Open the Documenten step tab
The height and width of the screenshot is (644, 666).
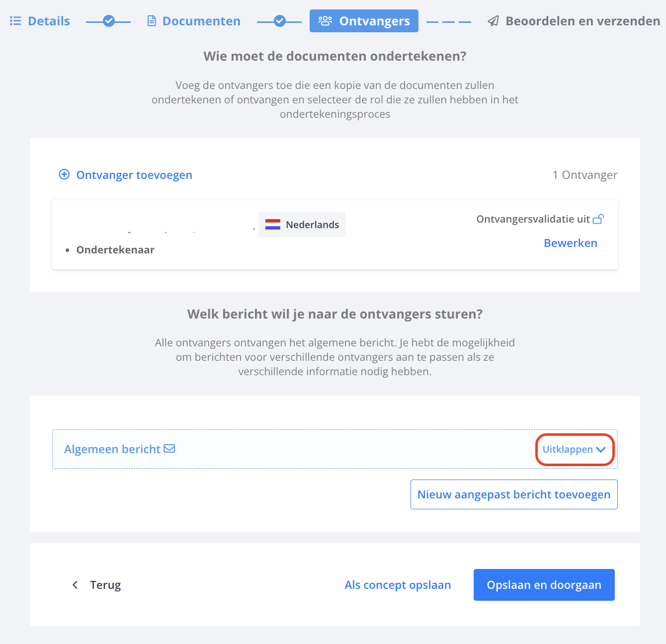194,21
